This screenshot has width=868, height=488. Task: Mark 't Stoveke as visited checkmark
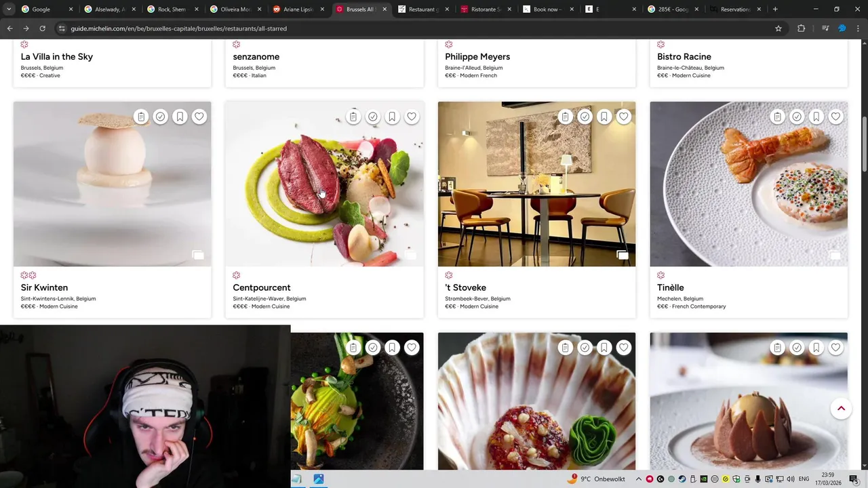585,117
